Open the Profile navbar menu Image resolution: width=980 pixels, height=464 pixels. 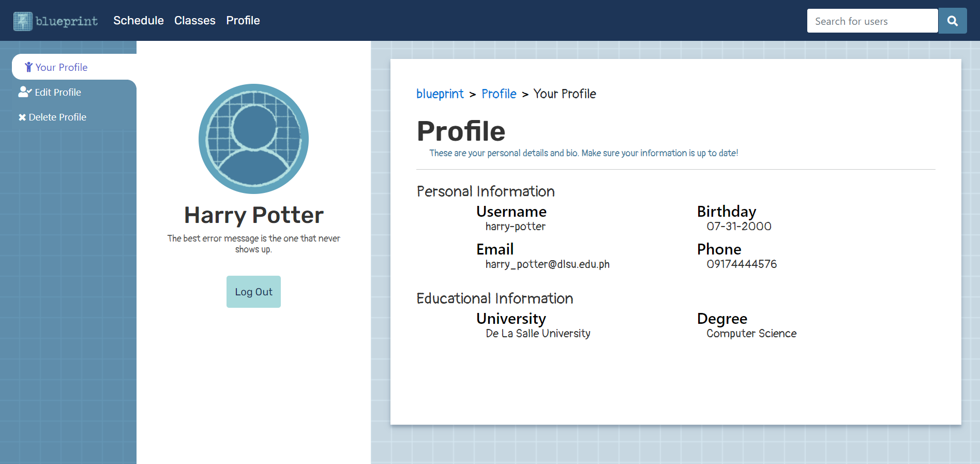[243, 21]
